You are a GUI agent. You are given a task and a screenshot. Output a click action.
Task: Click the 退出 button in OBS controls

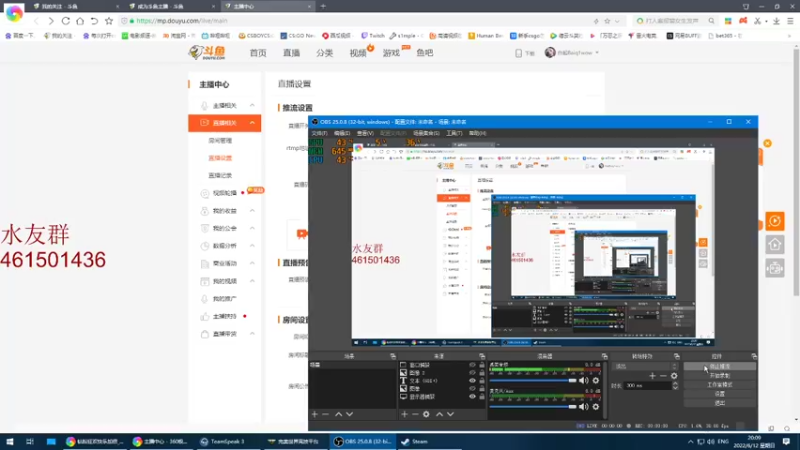tap(719, 403)
